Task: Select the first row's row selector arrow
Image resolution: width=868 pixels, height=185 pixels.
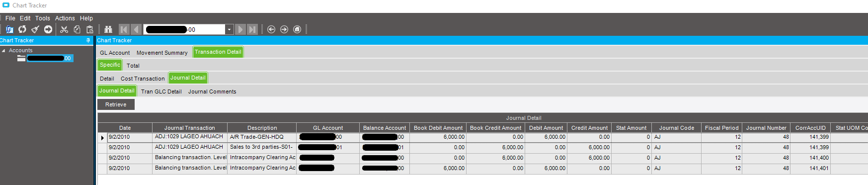Action: [x=102, y=137]
